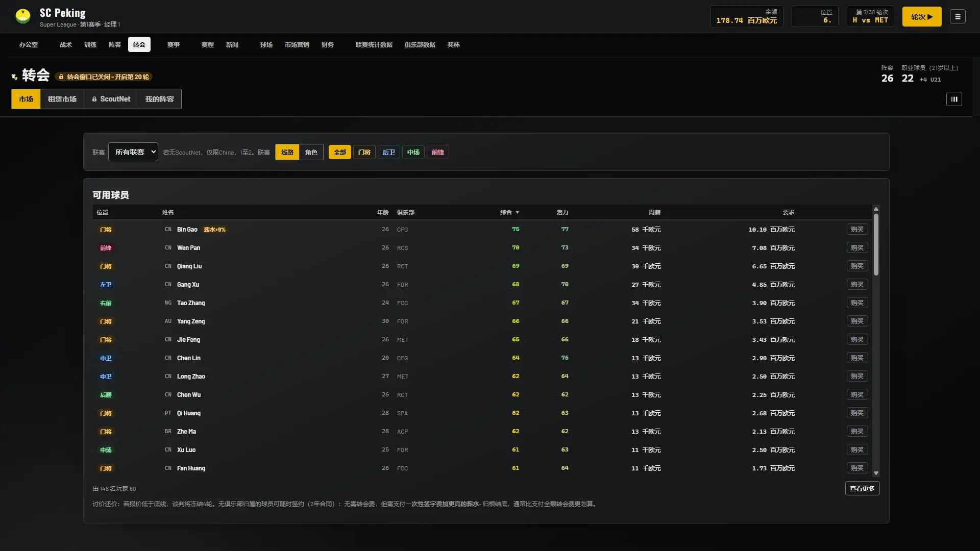Click the player list vertical scrollbar thumb
Image resolution: width=980 pixels, height=551 pixels.
click(876, 245)
